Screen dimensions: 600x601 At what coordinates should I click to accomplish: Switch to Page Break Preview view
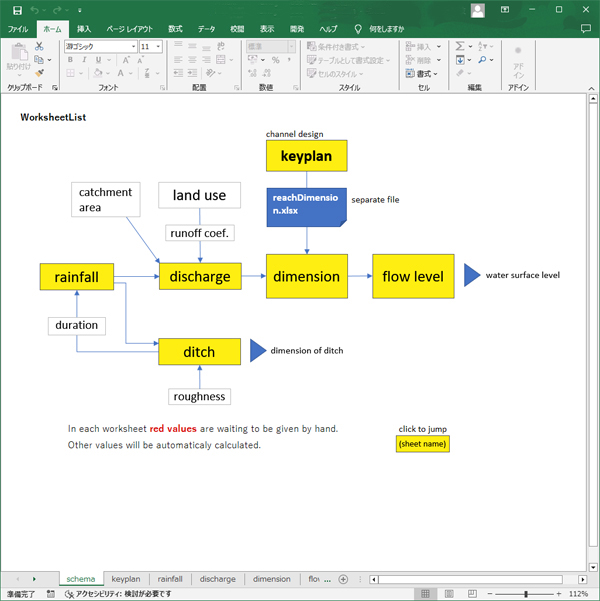pyautogui.click(x=470, y=594)
